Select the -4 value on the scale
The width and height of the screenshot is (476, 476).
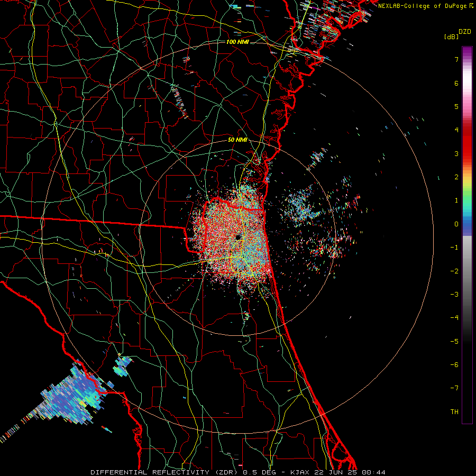coord(454,318)
